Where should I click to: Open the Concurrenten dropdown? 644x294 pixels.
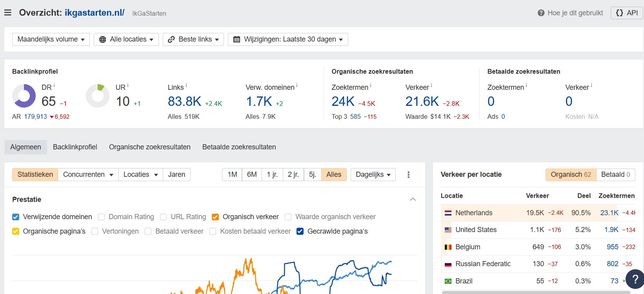tap(88, 174)
